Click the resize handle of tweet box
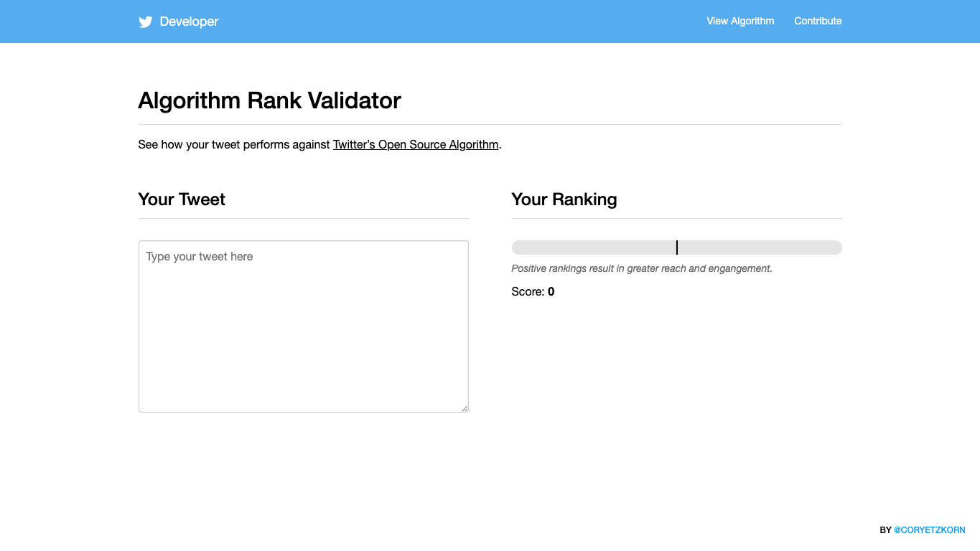The image size is (980, 551). click(x=465, y=408)
